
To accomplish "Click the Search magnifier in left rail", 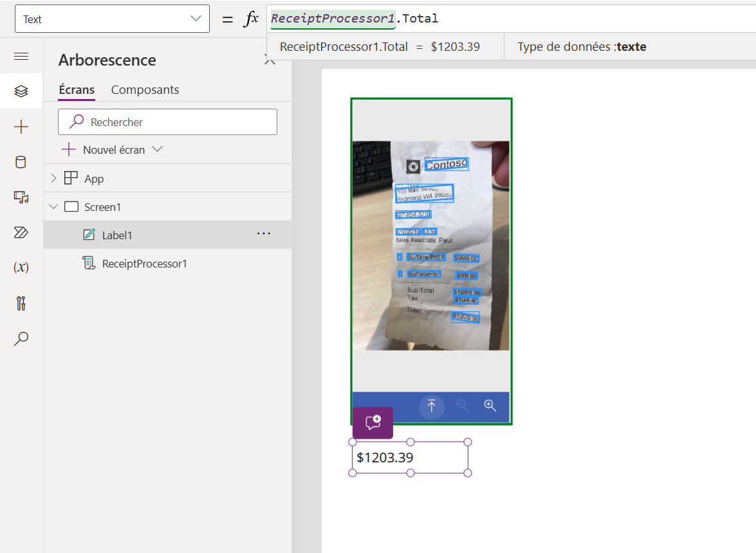I will (x=21, y=339).
